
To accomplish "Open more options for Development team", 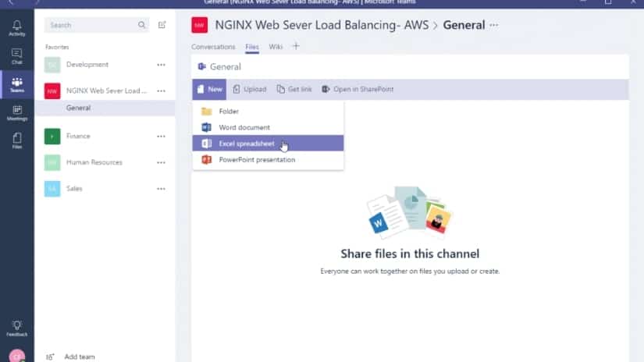I will tap(161, 65).
